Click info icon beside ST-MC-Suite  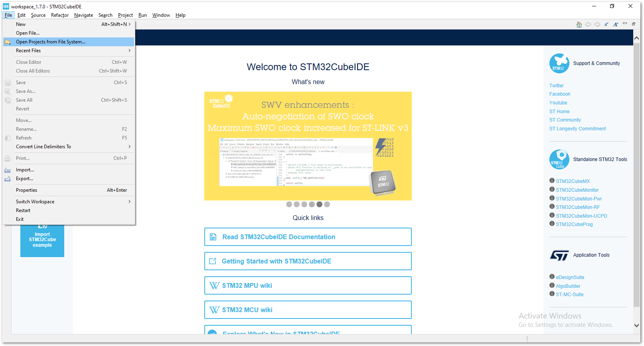tap(552, 294)
